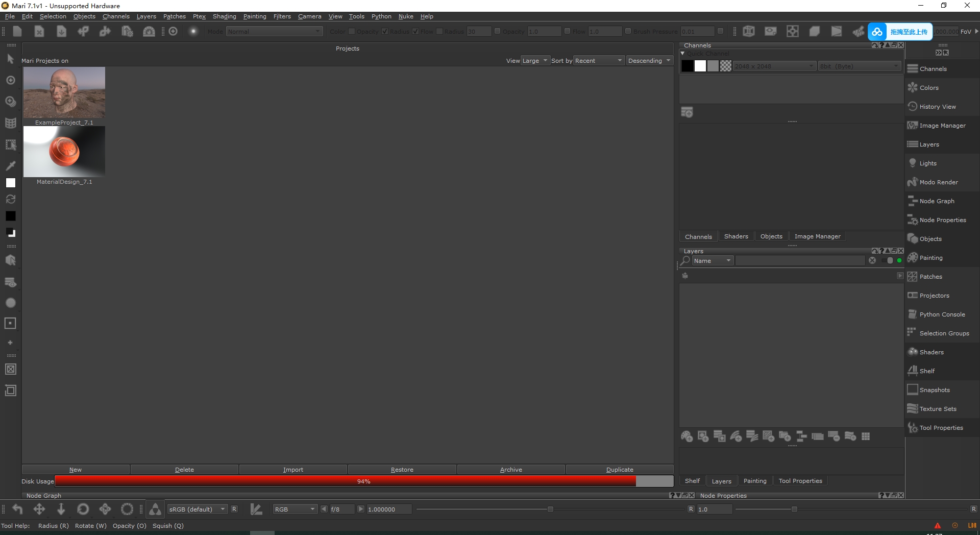Click the Import project button
Screen dimensions: 980x535
pyautogui.click(x=293, y=470)
